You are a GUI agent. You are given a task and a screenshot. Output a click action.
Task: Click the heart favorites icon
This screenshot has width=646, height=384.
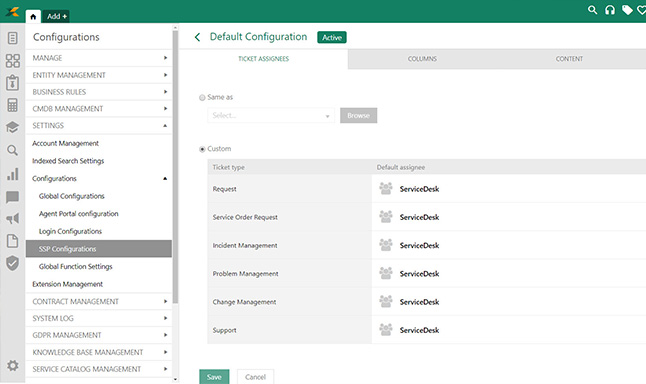click(642, 10)
